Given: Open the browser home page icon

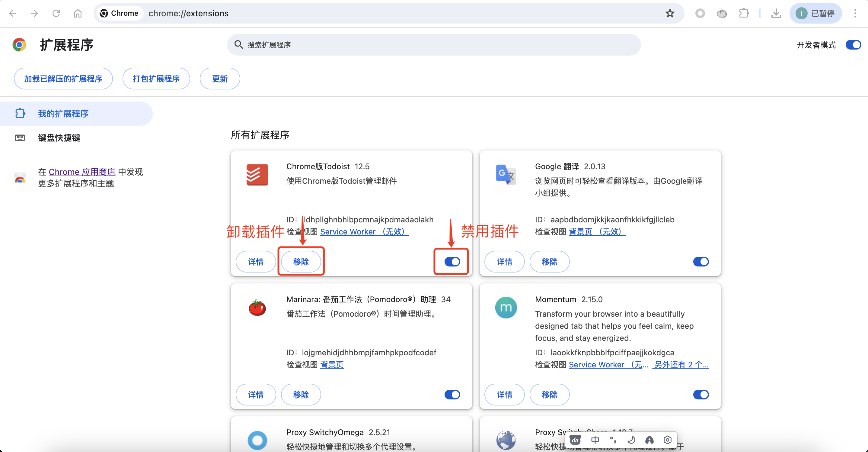Looking at the screenshot, I should click(78, 14).
